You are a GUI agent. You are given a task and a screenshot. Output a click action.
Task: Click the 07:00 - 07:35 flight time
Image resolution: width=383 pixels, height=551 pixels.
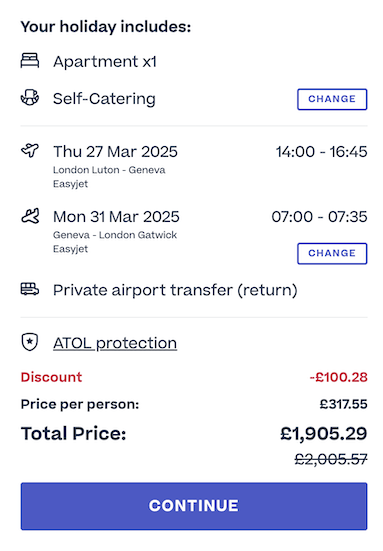click(x=319, y=217)
